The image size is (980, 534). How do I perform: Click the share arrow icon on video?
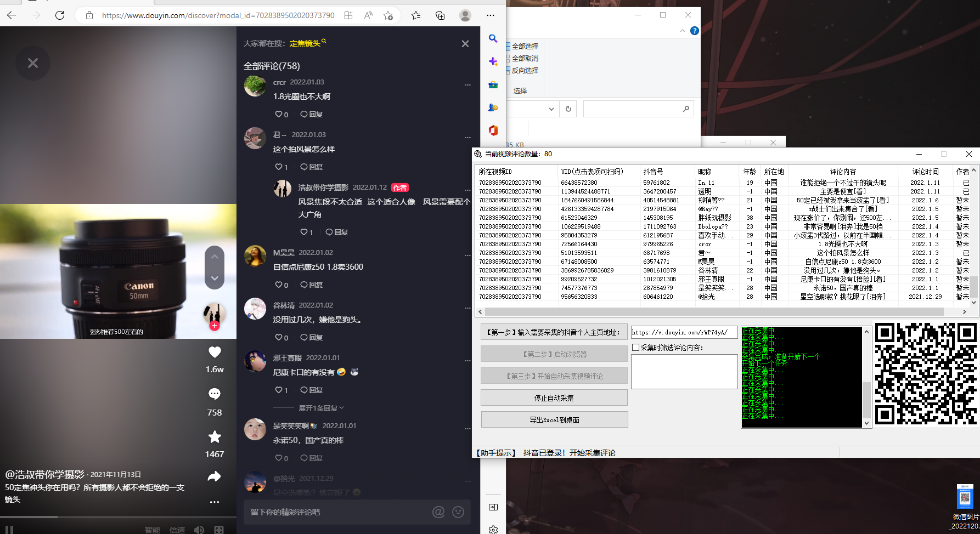(x=215, y=476)
